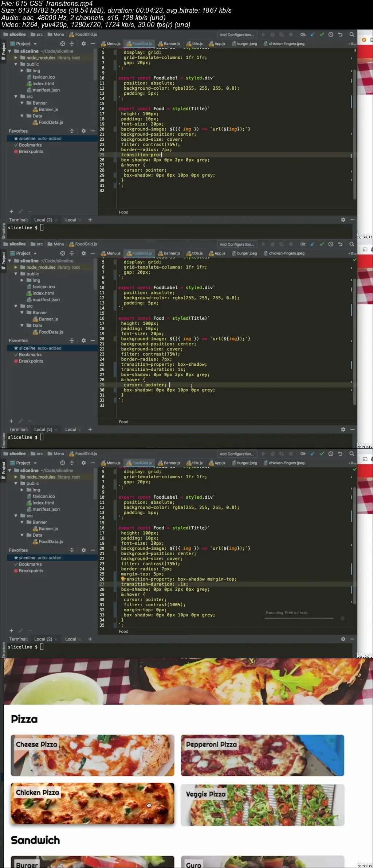
Task: Click search magnifier in second frame toolbar
Action: 352,244
